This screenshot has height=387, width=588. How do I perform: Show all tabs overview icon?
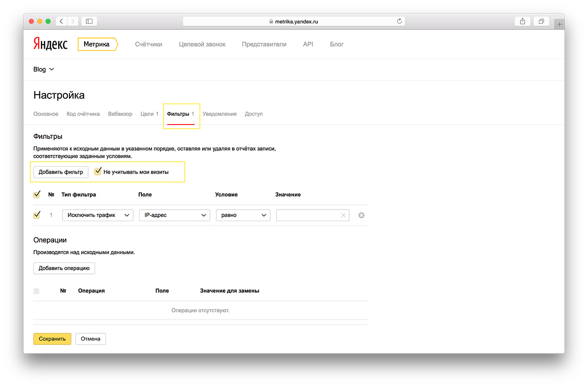coord(541,21)
